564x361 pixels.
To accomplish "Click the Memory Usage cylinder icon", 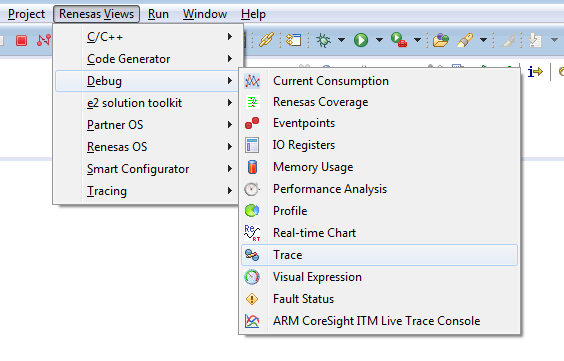I will tap(252, 167).
